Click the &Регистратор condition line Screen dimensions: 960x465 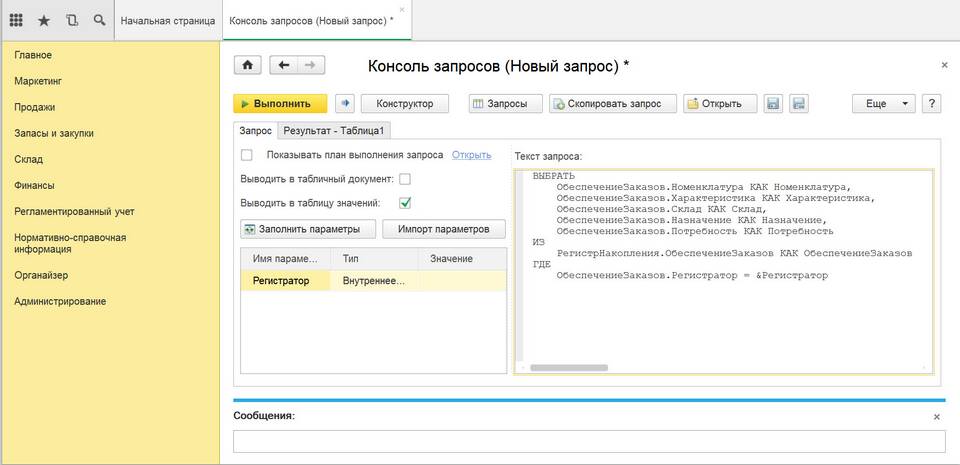[692, 275]
